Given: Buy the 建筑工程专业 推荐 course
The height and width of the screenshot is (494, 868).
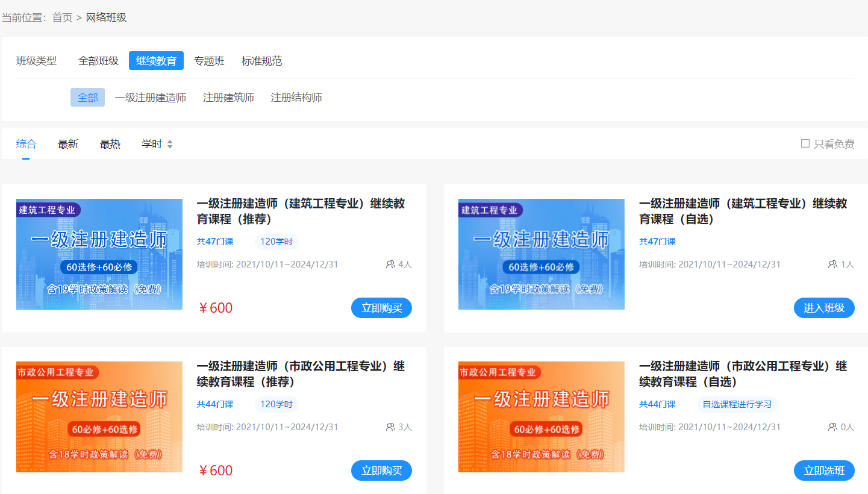Looking at the screenshot, I should pos(381,308).
